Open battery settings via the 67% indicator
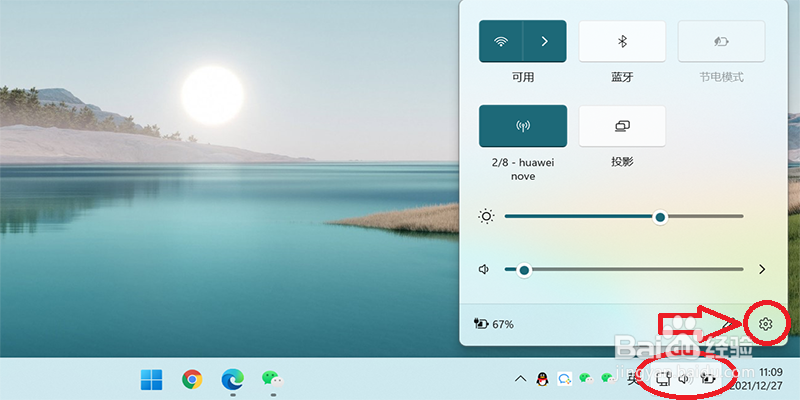This screenshot has height=400, width=800. point(494,324)
